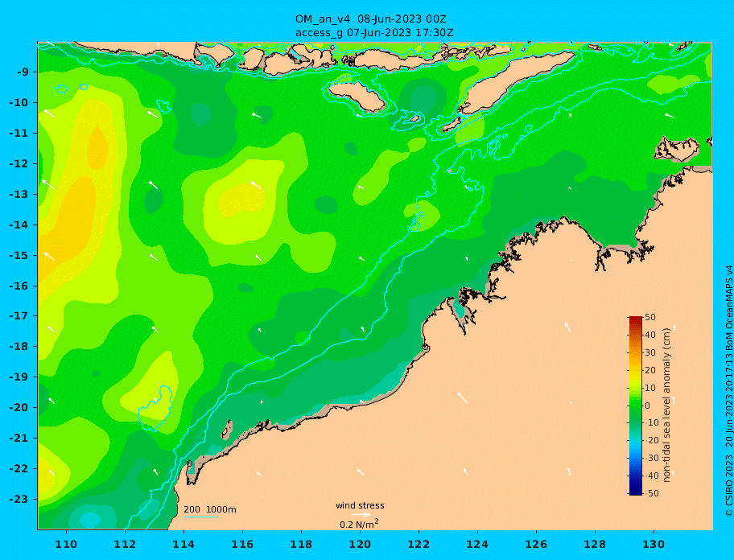Click the latitude axis label -9
This screenshot has width=734, height=560.
click(x=23, y=72)
